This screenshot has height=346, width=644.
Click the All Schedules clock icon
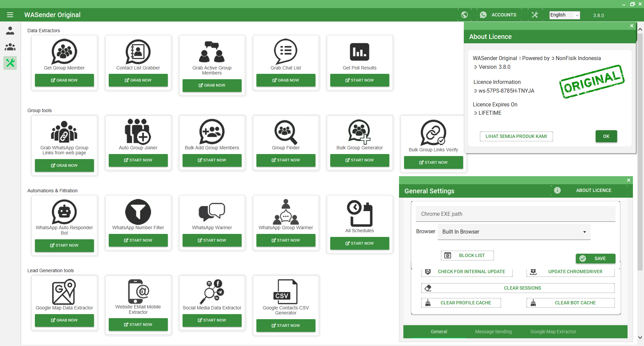(359, 213)
